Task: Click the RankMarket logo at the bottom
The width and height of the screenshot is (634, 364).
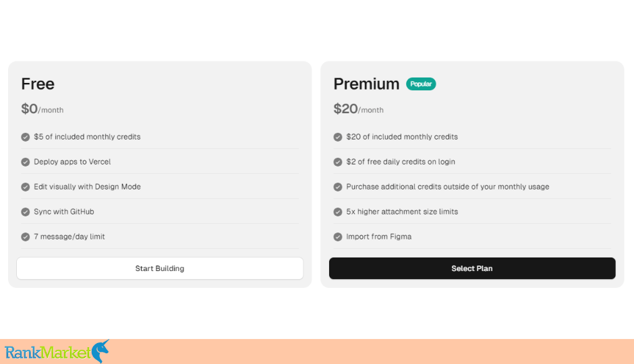Action: coord(57,351)
